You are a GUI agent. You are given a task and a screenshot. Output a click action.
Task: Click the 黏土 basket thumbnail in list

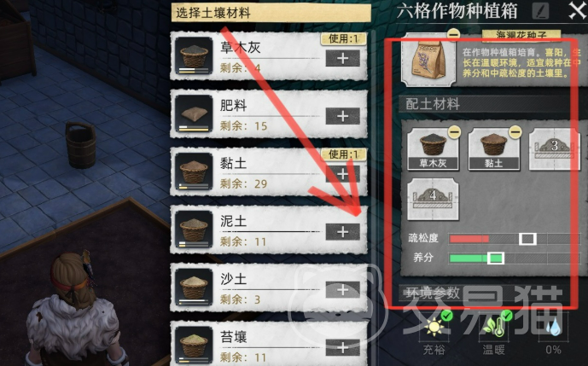[194, 171]
